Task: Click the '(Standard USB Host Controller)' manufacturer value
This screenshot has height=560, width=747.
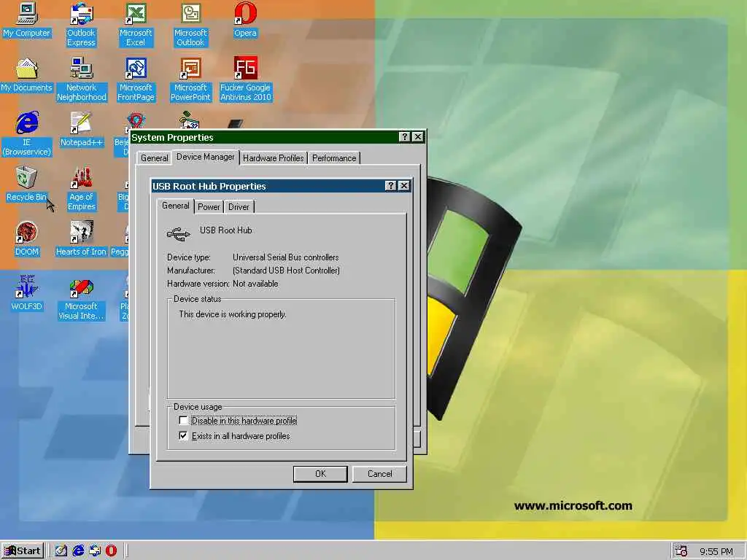Action: (x=286, y=271)
